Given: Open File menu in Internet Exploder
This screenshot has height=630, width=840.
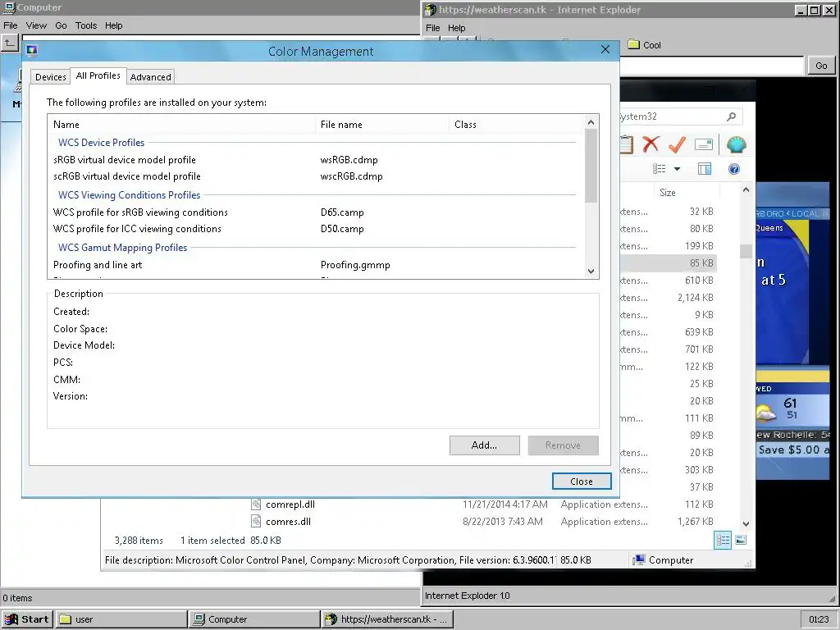Looking at the screenshot, I should tap(433, 28).
